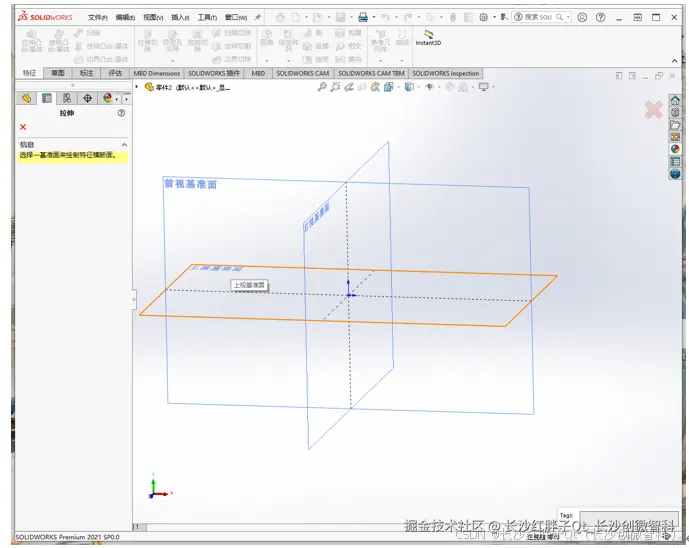The width and height of the screenshot is (689, 548).
Task: Switch to the PropertyManager tab icon
Action: click(x=47, y=98)
